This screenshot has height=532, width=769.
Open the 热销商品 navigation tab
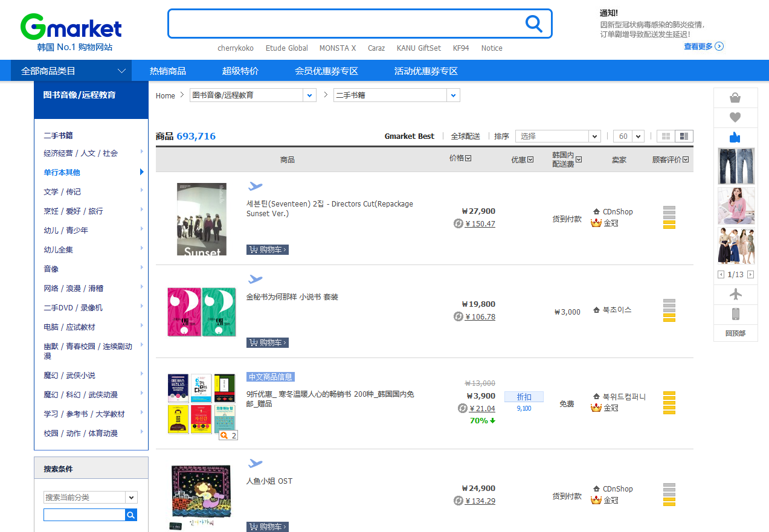[x=168, y=71]
